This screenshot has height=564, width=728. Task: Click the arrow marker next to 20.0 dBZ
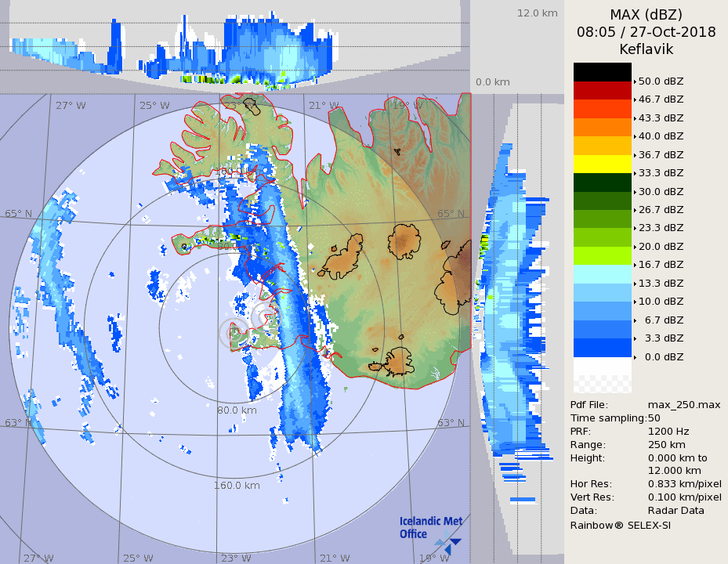point(635,247)
